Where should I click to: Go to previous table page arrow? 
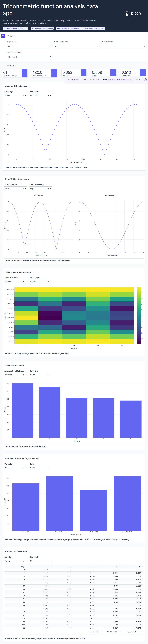(125, 632)
